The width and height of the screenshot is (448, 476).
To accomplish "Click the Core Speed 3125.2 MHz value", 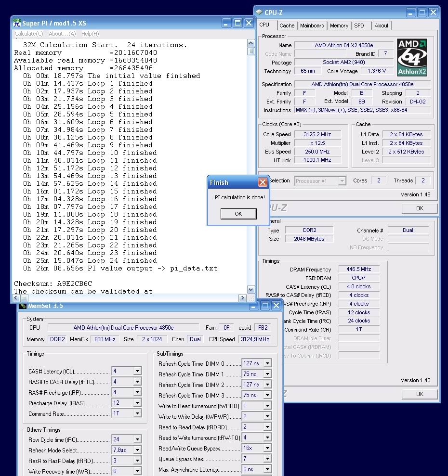I will click(317, 134).
